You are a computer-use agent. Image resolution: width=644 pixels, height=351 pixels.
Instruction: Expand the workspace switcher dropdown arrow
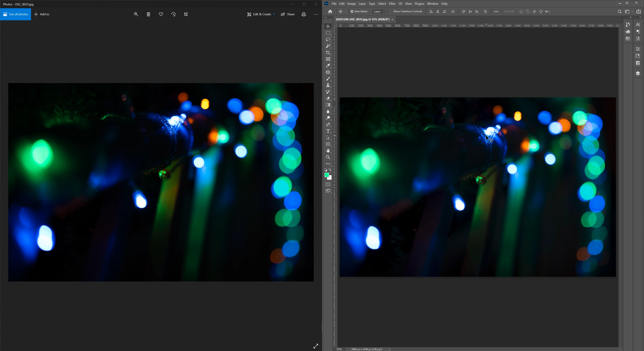[x=633, y=12]
